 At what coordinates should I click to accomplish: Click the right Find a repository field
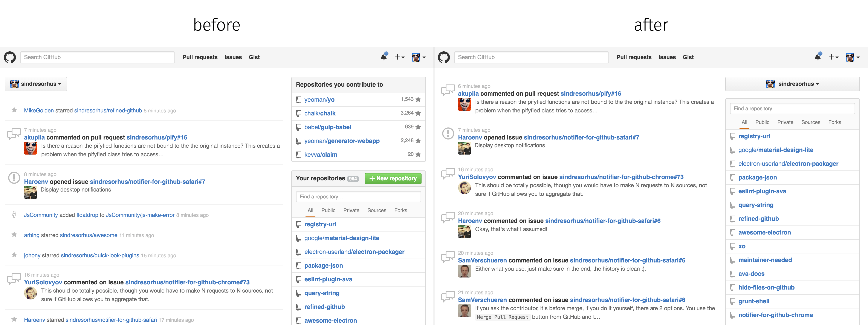pos(792,109)
